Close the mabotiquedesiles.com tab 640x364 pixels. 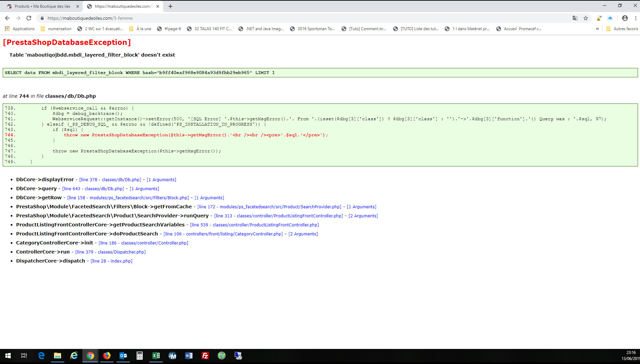click(158, 6)
